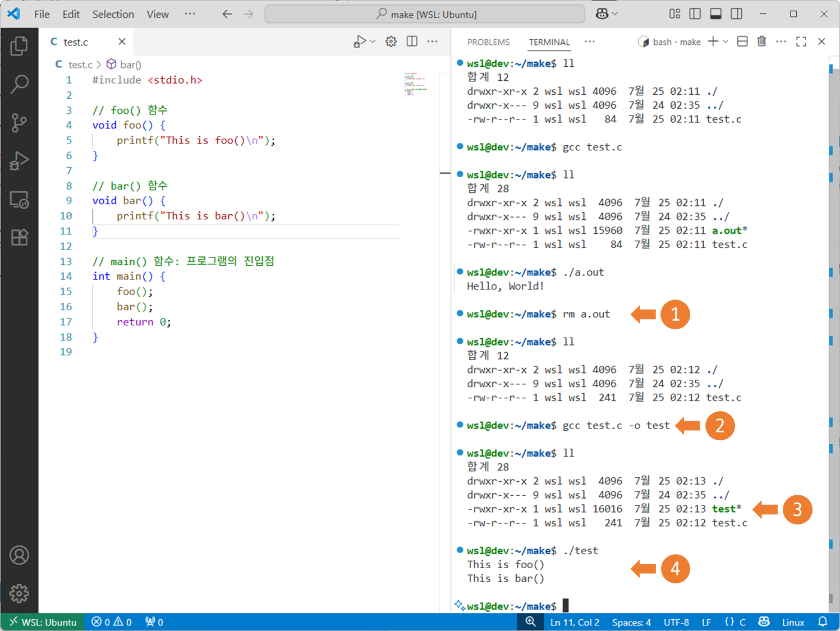Screen dimensions: 840x631
Task: Toggle the primary side bar
Action: [x=695, y=14]
